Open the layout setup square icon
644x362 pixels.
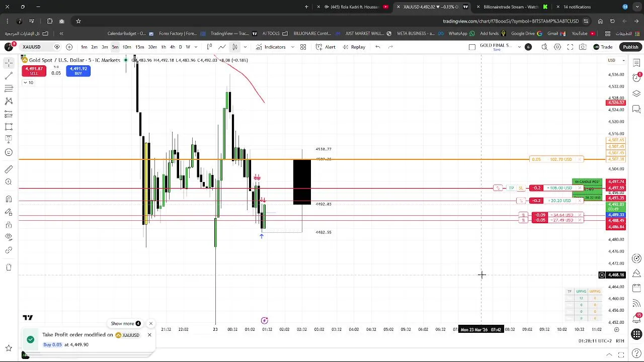[472, 47]
